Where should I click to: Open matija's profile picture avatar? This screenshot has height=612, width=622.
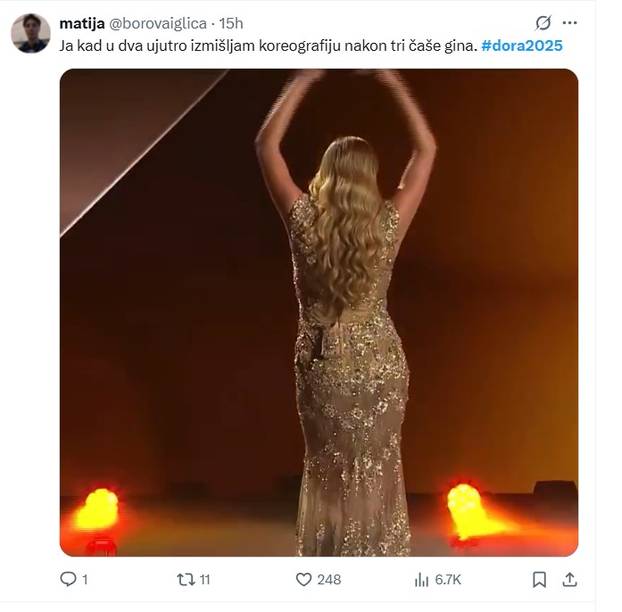coord(31,33)
